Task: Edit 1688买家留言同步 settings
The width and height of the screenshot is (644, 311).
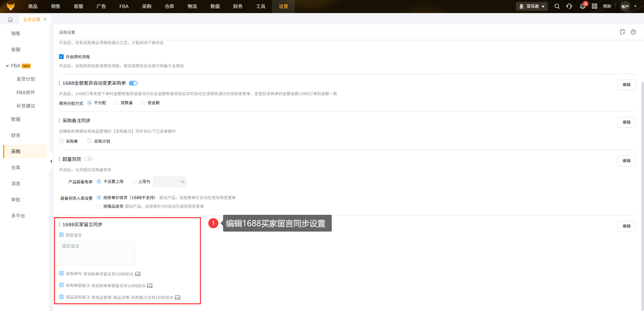Action: [627, 226]
